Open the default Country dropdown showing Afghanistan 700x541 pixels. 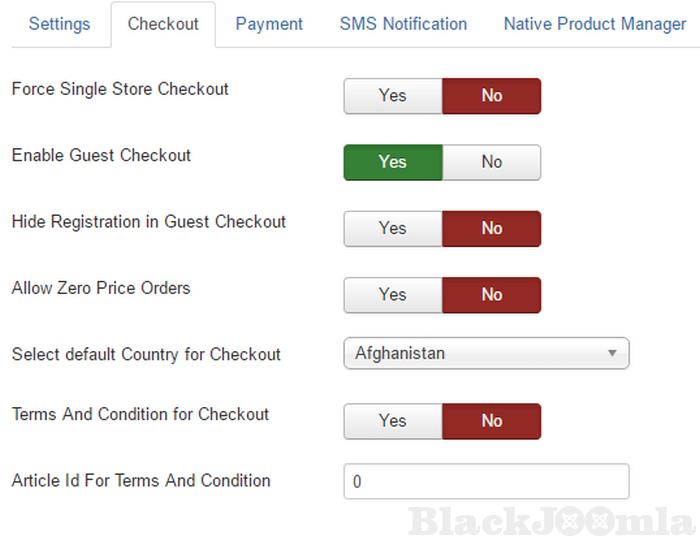(x=476, y=353)
